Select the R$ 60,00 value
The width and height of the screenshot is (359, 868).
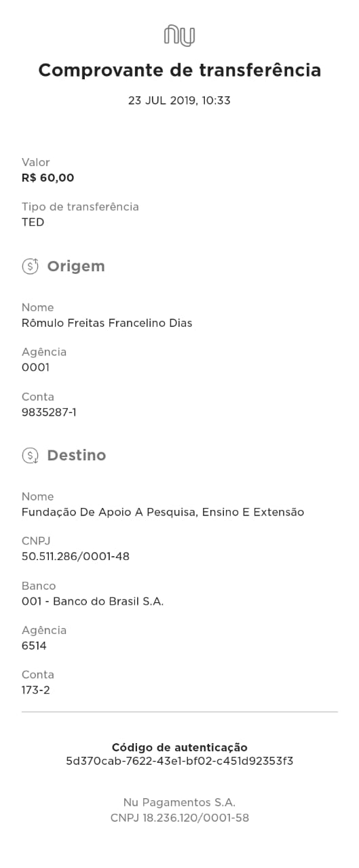[48, 178]
